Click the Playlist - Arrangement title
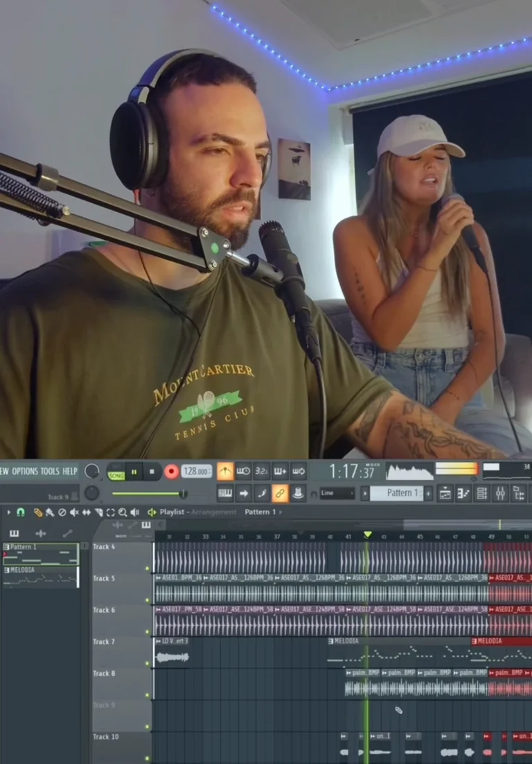The width and height of the screenshot is (532, 764). pos(197,512)
